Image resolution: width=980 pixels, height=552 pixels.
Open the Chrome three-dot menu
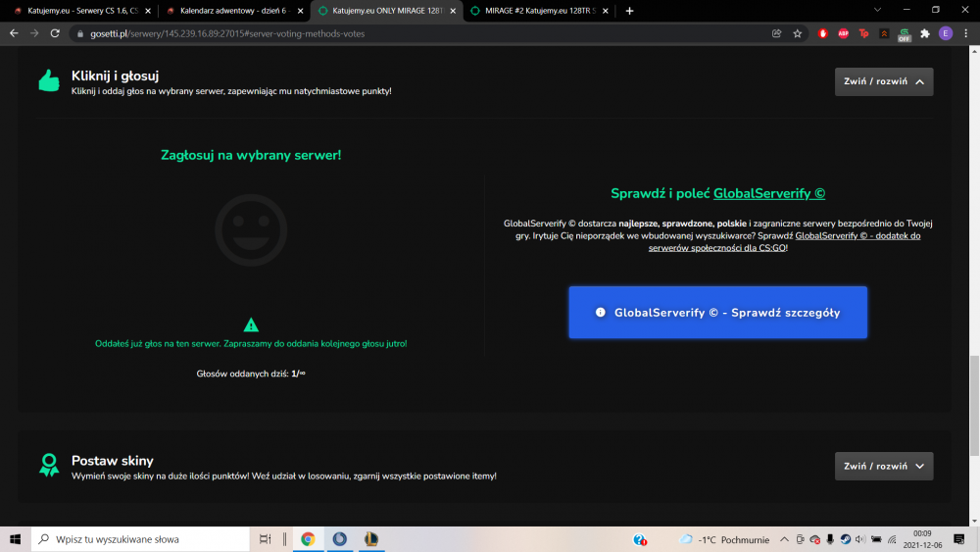(x=965, y=33)
